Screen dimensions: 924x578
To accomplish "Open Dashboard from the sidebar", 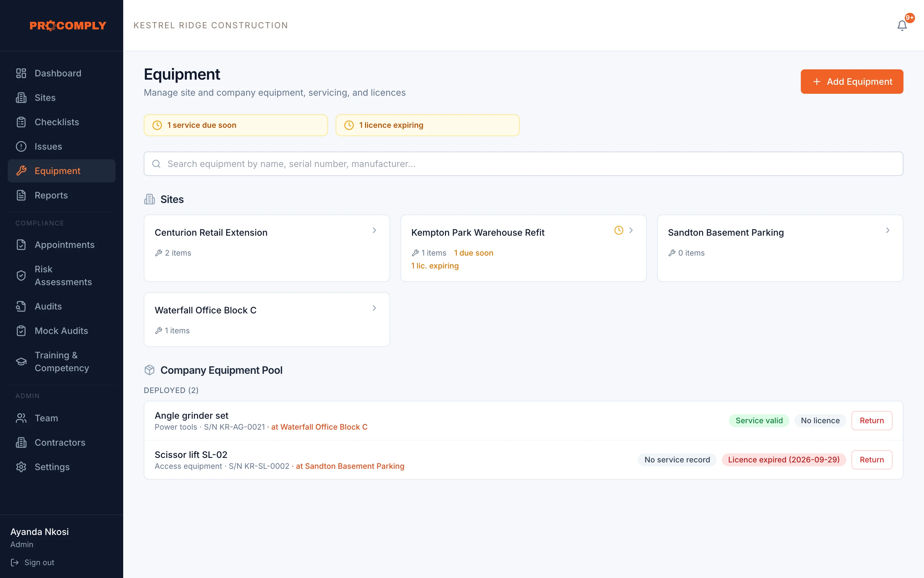I will tap(62, 73).
